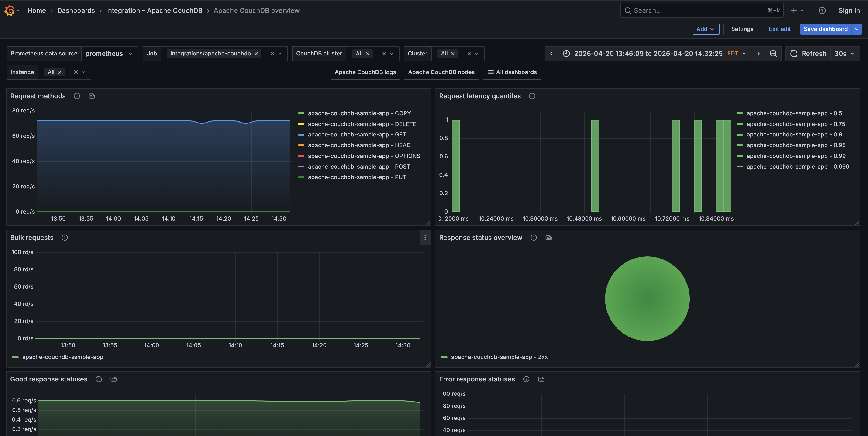The image size is (868, 436).
Task: Remove the GET filter by clicking its X on Job
Action: click(256, 53)
